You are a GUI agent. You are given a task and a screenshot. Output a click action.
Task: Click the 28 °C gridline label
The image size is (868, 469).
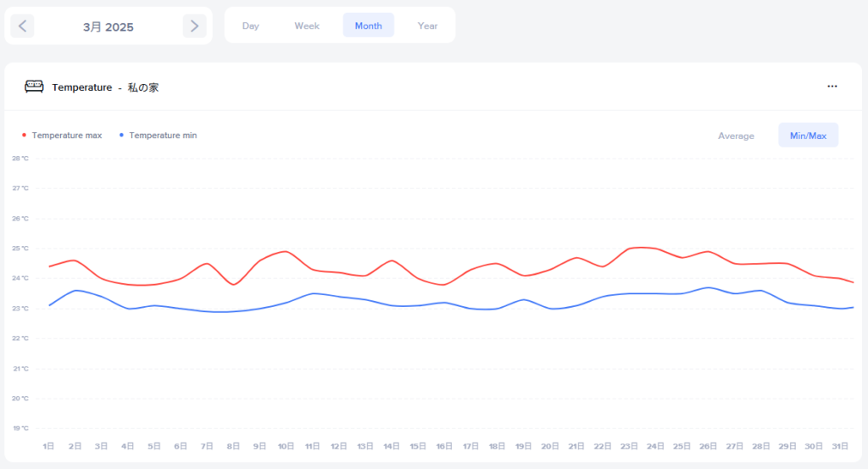tap(20, 158)
